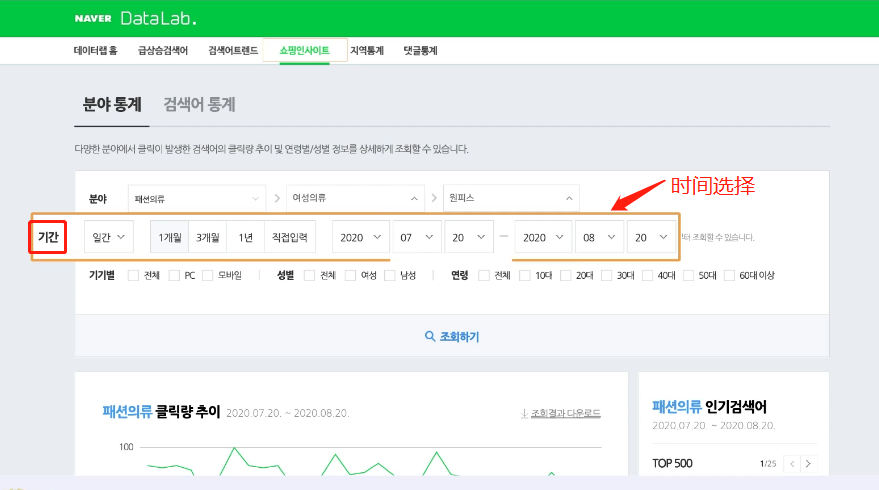
Task: Check the 모바일 device checkbox
Action: click(207, 275)
